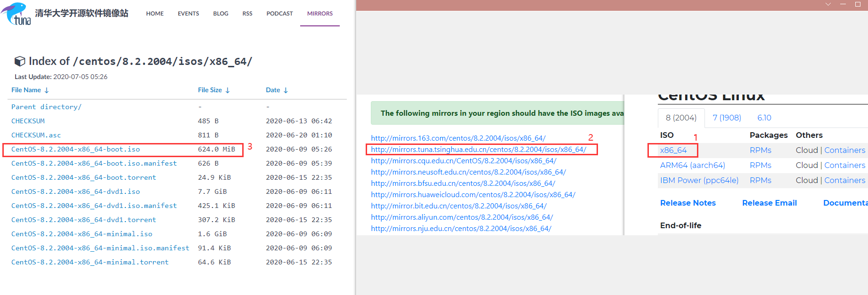The width and height of the screenshot is (868, 295).
Task: Open Cloud in the ARM64 row
Action: (807, 166)
